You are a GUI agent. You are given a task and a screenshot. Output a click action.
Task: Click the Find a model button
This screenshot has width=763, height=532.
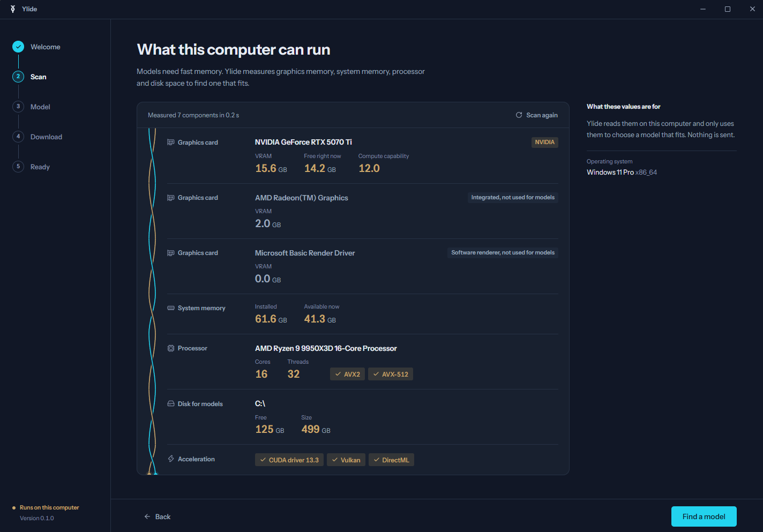(704, 516)
